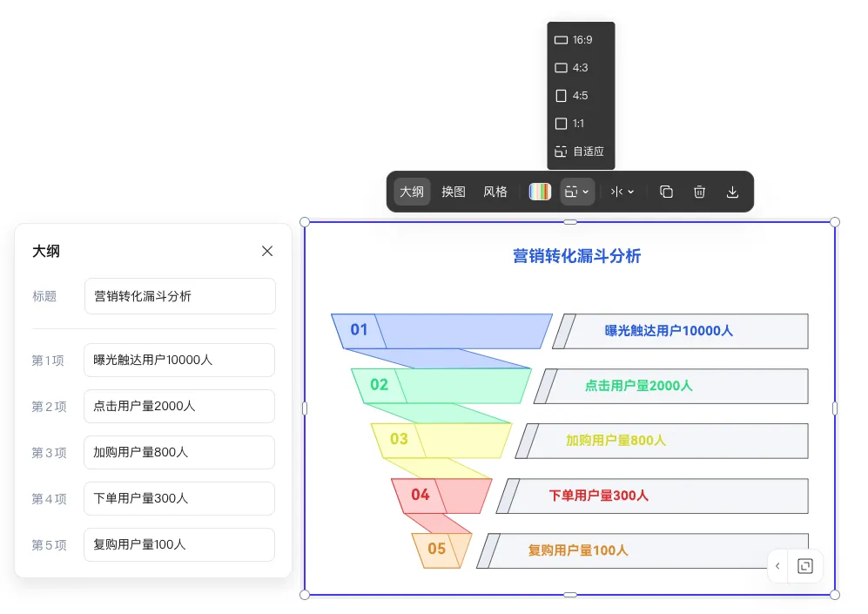
Task: Click the fit-to-screen icon at bottom right
Action: (x=805, y=566)
